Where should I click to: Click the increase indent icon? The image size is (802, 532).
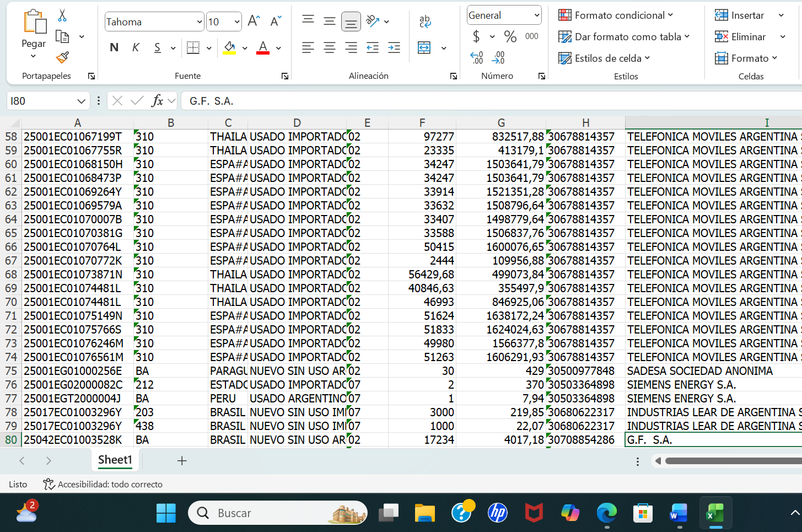(394, 48)
